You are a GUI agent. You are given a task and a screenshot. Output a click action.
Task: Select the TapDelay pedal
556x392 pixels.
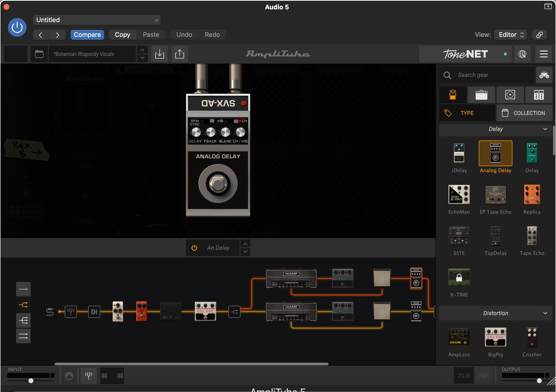coord(495,236)
